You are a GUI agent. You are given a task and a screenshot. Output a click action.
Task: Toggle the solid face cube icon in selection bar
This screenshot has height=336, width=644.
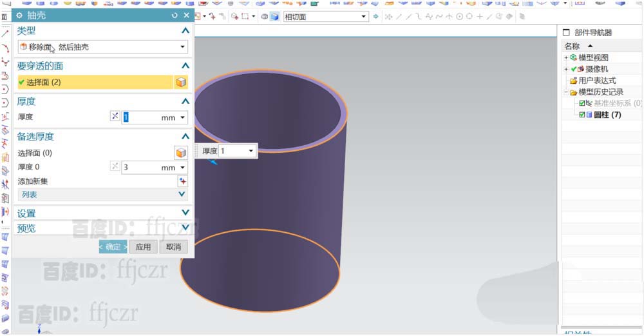[x=275, y=17]
